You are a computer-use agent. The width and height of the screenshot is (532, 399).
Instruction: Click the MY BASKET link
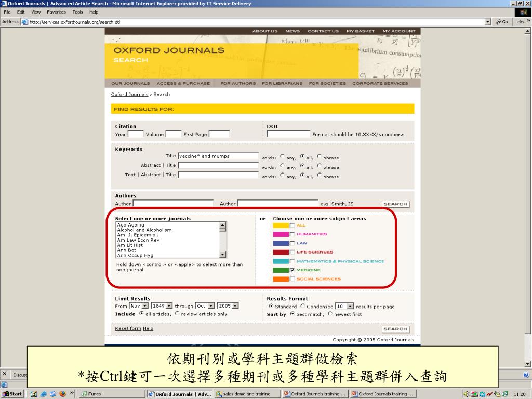tap(361, 31)
